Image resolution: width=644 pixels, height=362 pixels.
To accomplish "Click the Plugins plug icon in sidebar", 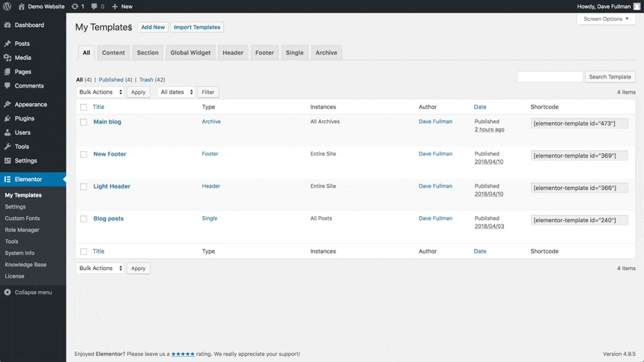I will 7,118.
